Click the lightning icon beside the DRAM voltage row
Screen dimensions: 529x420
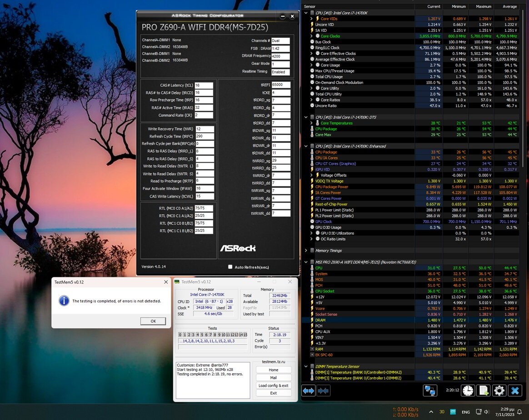pyautogui.click(x=312, y=320)
